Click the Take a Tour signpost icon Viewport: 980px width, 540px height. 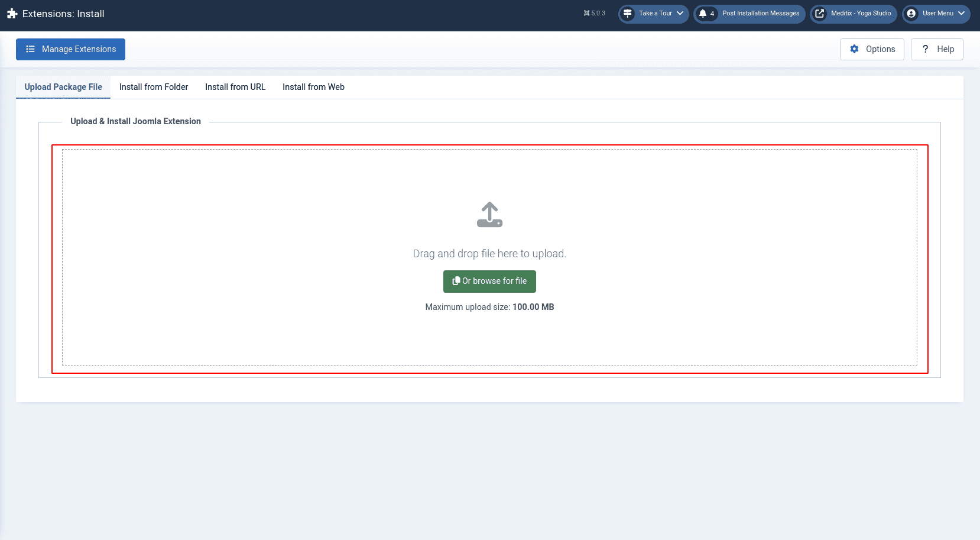click(x=628, y=14)
